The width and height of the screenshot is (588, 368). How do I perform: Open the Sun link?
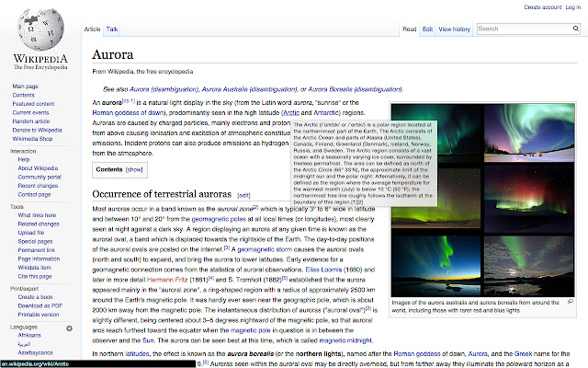pos(148,340)
